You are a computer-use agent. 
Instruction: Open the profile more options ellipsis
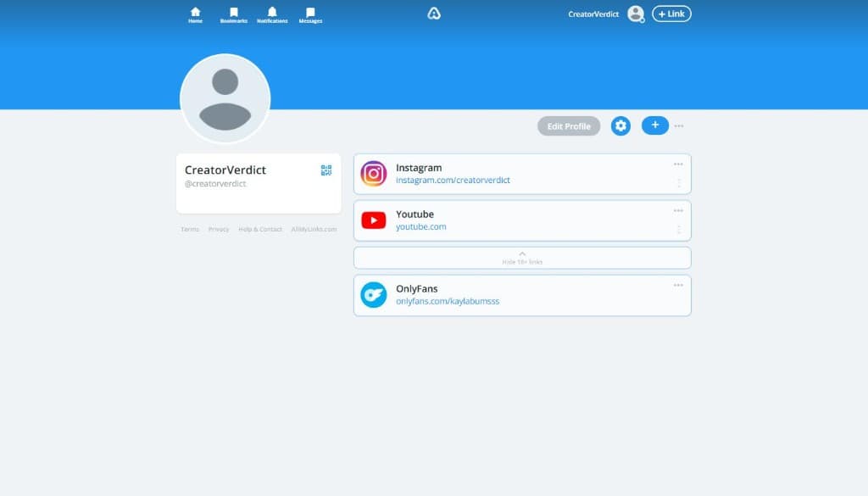coord(679,126)
